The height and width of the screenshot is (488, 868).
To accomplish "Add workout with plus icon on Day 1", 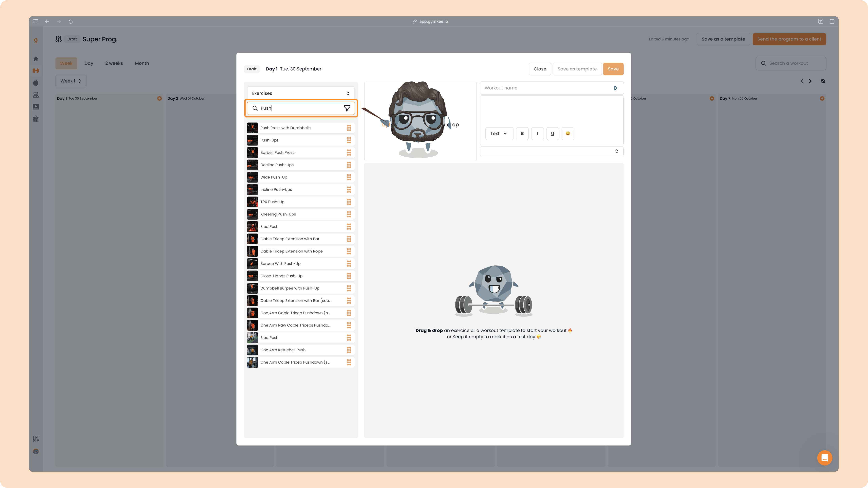I will 159,98.
